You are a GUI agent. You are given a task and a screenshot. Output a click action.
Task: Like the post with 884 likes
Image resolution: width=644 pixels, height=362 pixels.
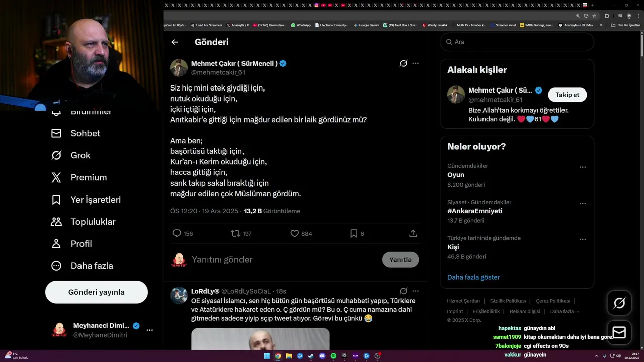click(x=295, y=233)
